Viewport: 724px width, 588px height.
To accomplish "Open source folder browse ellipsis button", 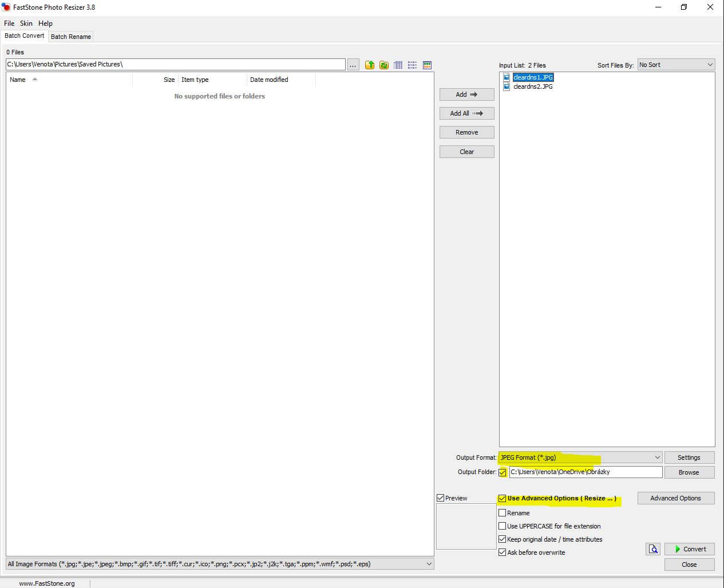I will point(353,65).
